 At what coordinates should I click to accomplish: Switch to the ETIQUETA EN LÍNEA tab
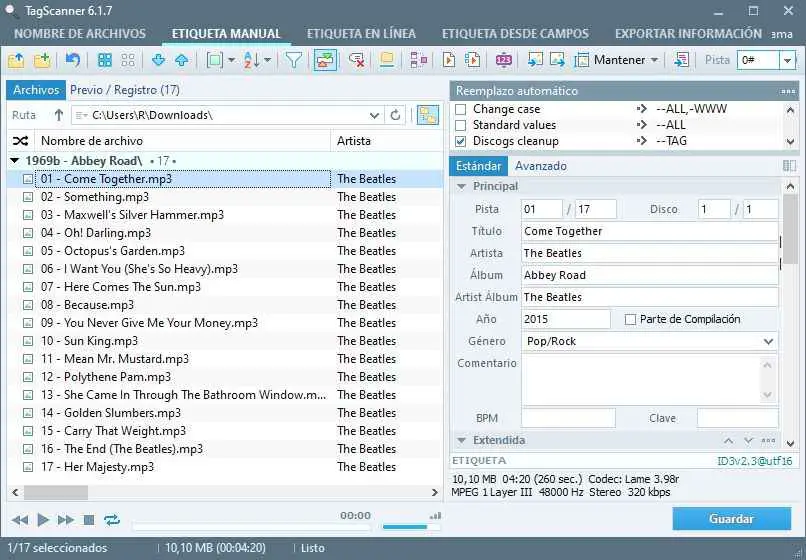pos(360,33)
